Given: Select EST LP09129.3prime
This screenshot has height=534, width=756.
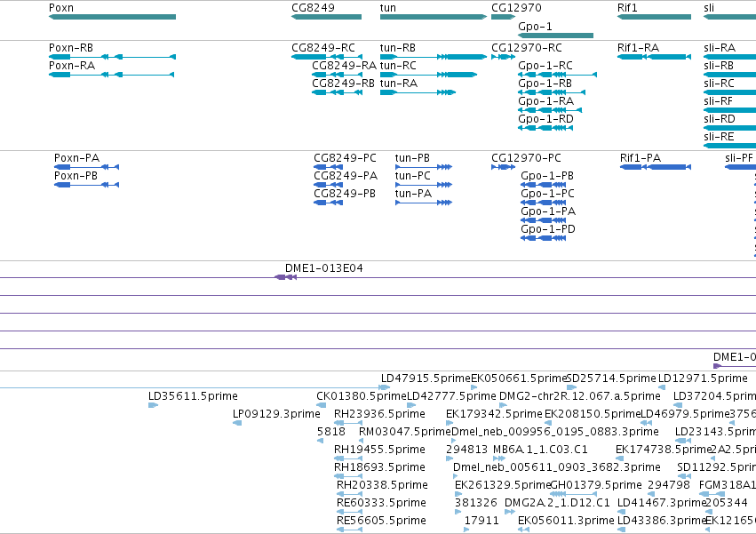Looking at the screenshot, I should point(276,414).
